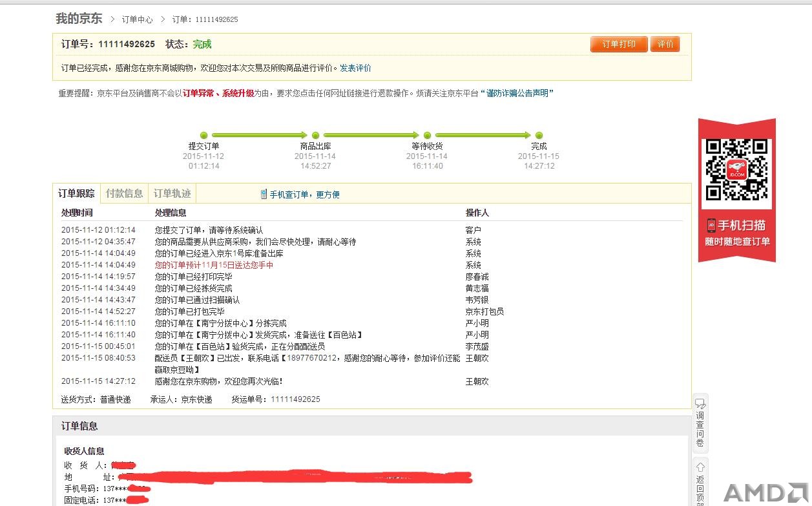Click the 评价 button

pyautogui.click(x=665, y=44)
